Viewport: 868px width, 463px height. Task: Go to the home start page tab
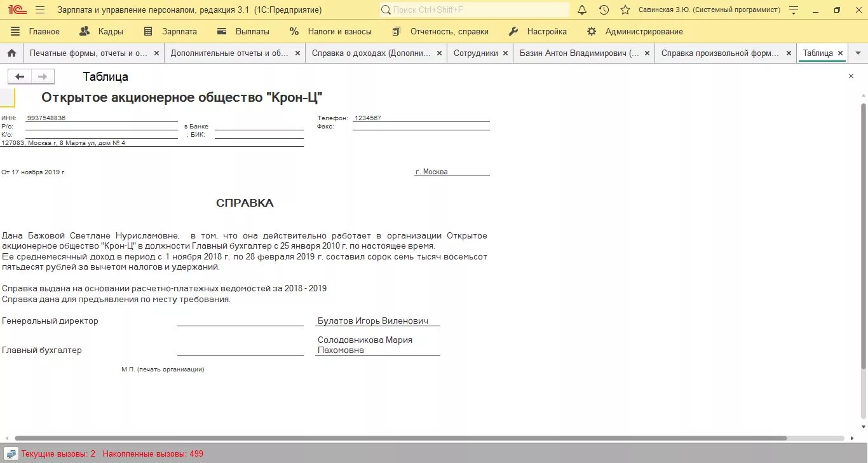[x=11, y=53]
